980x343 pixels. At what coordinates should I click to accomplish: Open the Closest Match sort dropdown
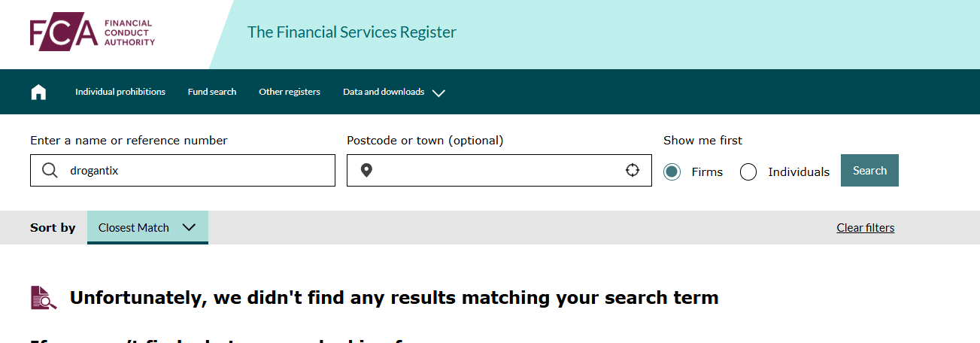pos(147,227)
